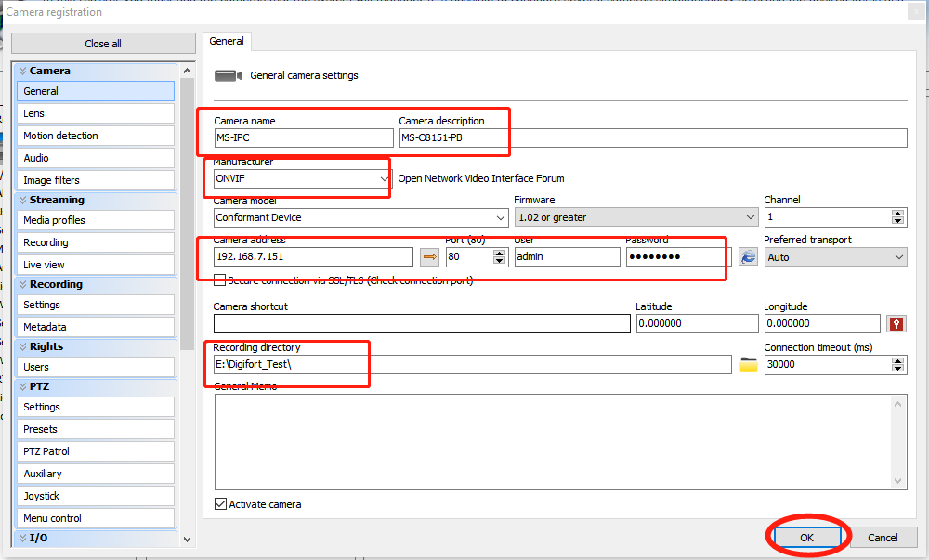Click the Close all button
The width and height of the screenshot is (929, 560).
(x=103, y=44)
